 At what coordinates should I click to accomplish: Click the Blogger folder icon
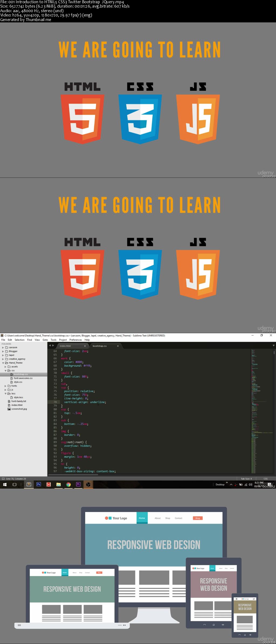6,351
